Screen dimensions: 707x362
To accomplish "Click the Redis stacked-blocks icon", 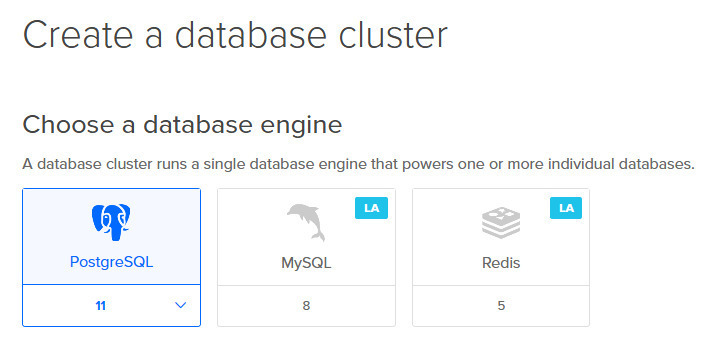I will [x=501, y=222].
